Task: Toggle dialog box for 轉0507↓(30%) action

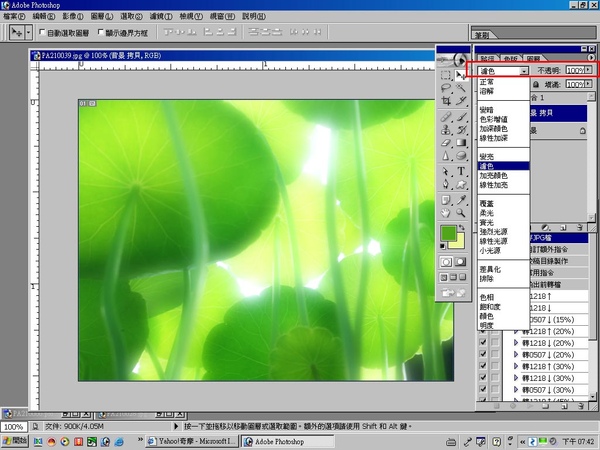Action: click(495, 389)
